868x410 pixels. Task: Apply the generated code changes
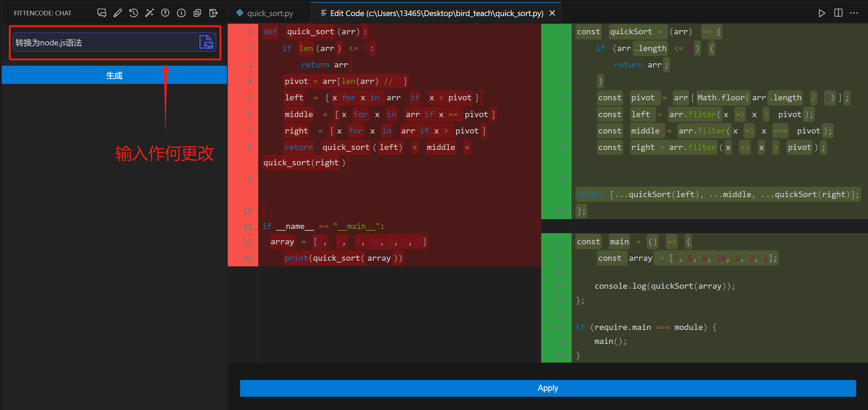pos(548,388)
